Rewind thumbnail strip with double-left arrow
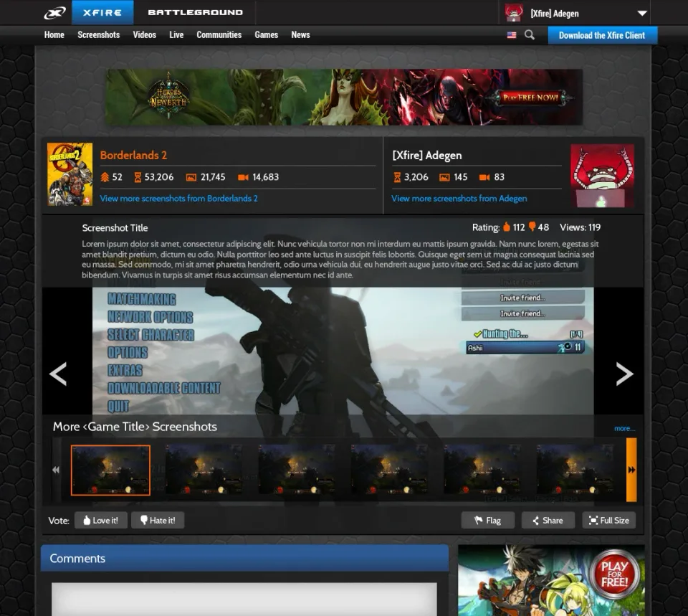The image size is (688, 616). pos(56,470)
